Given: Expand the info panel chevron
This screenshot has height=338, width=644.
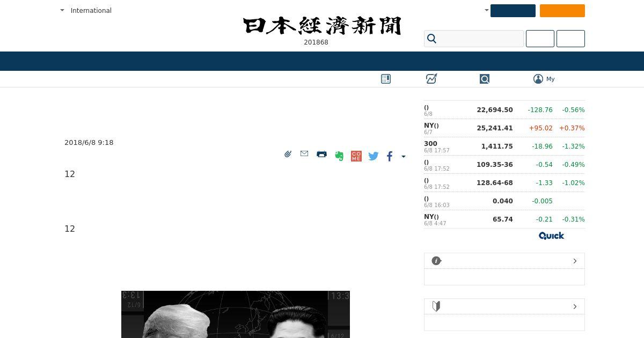Looking at the screenshot, I should coord(575,261).
